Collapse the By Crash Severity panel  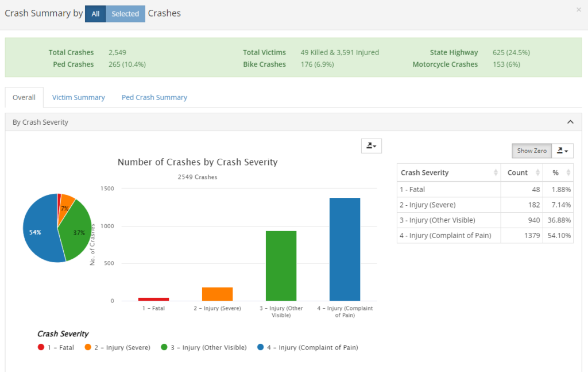click(570, 122)
